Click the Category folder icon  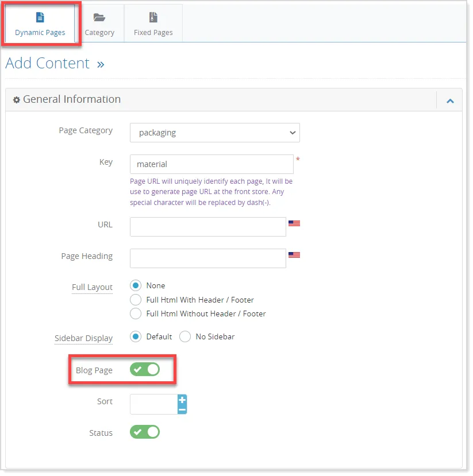pos(100,18)
